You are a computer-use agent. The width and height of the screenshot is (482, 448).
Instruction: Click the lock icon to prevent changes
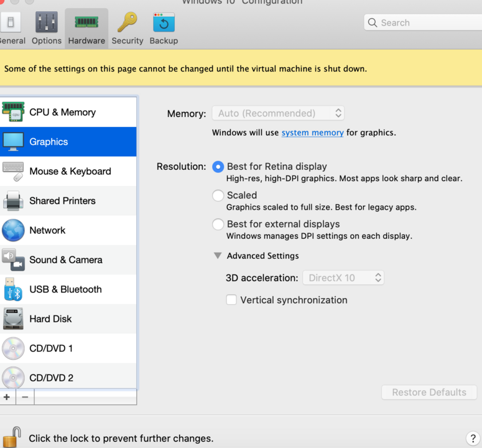12,436
